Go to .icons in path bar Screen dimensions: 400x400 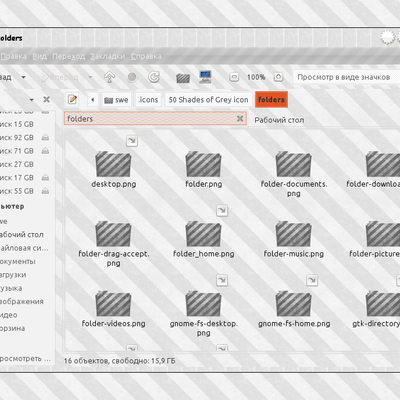[148, 100]
